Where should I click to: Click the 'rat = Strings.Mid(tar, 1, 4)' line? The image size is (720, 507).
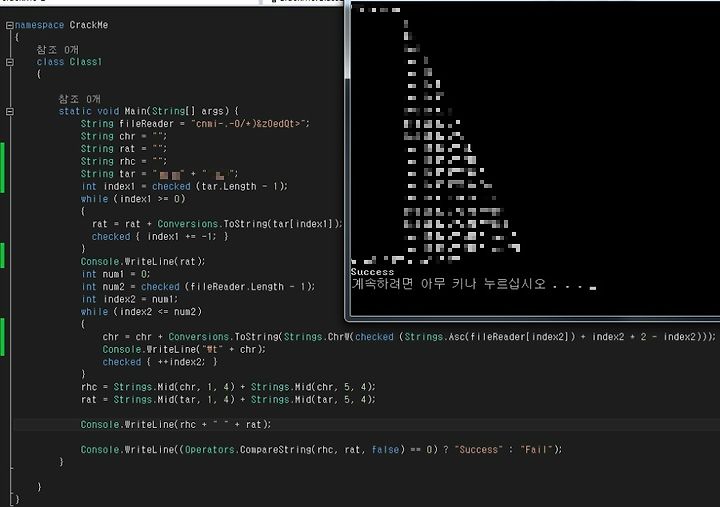coord(228,400)
